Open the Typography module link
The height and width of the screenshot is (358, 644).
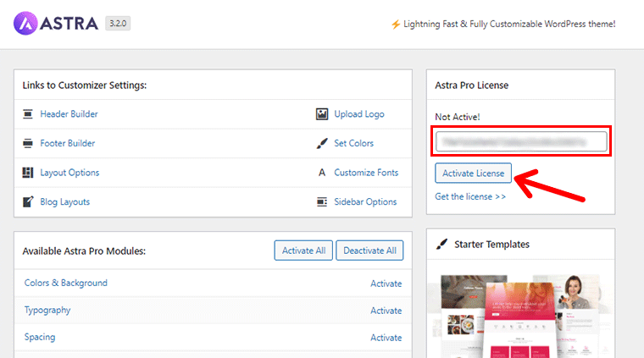point(47,310)
